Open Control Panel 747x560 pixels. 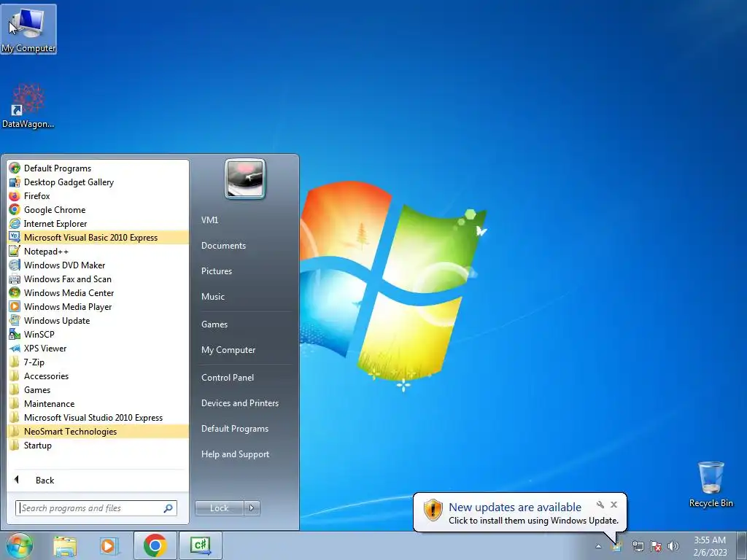click(228, 378)
